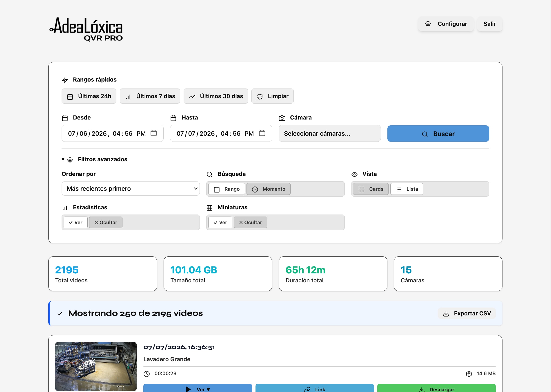Click the calendar icon beside Desde label
This screenshot has width=551, height=392.
click(65, 118)
